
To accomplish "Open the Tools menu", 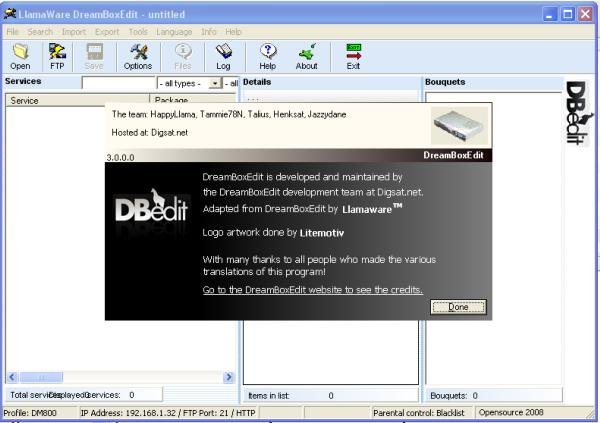I will point(138,32).
